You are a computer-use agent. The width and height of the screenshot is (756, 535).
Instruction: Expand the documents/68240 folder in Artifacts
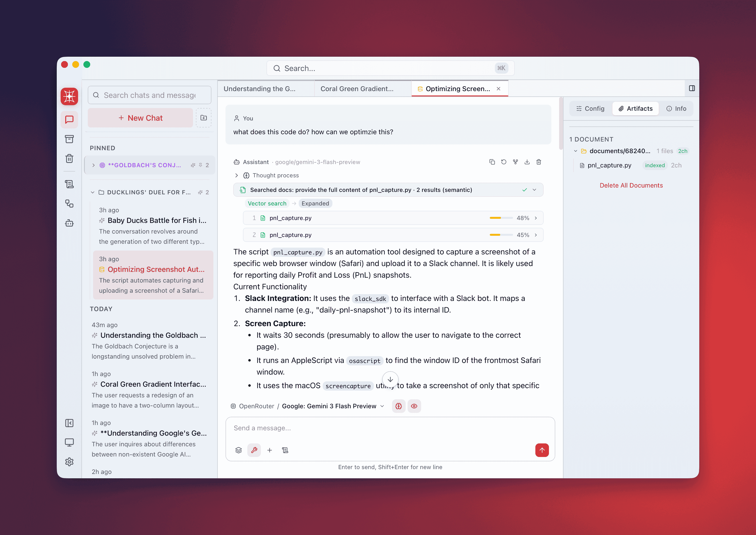[575, 151]
